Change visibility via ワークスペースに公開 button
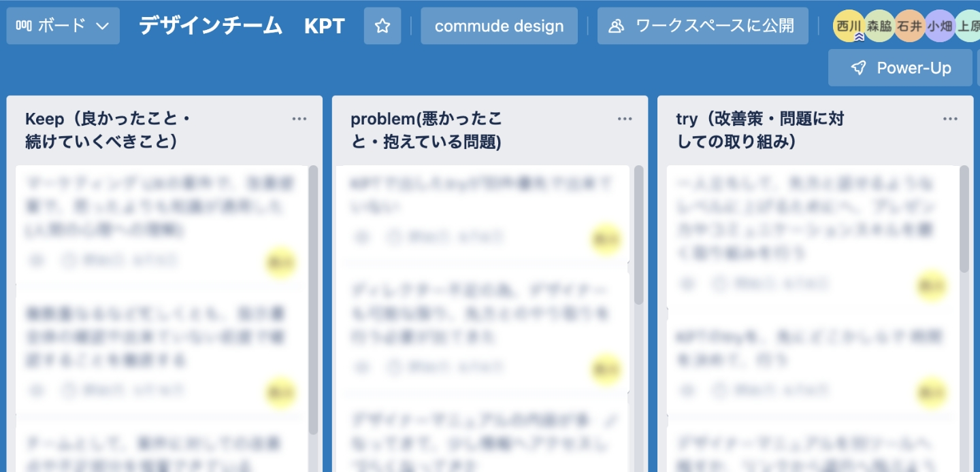 click(x=703, y=26)
